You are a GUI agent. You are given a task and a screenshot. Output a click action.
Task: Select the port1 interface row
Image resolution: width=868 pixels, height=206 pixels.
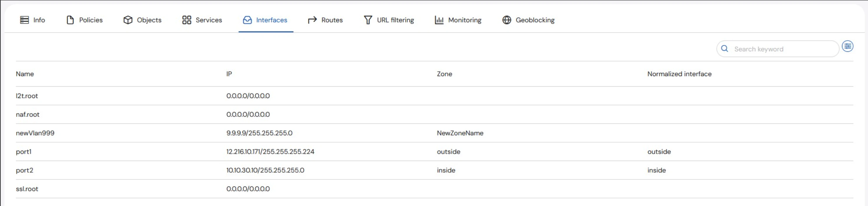(x=24, y=152)
